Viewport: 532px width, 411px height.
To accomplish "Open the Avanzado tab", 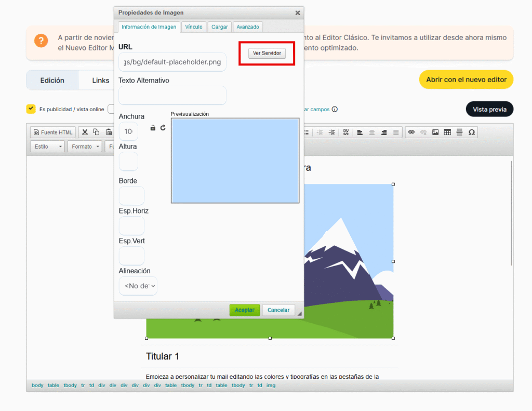I will pyautogui.click(x=248, y=27).
